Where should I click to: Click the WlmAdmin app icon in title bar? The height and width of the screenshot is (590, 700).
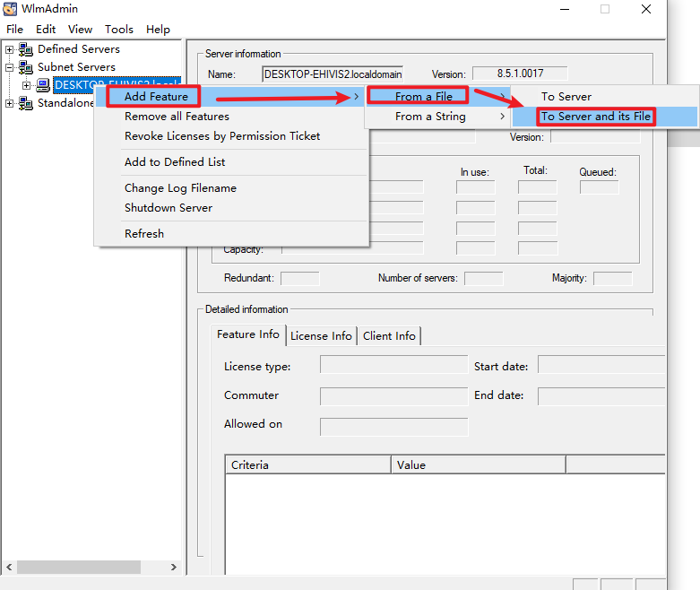pos(11,9)
